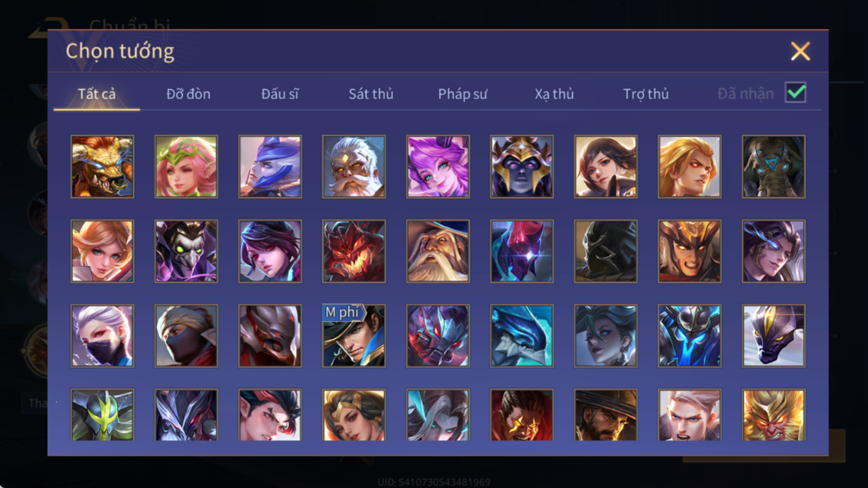Select the golden monkey king hero
Viewport: 868px width, 488px height.
click(x=773, y=415)
